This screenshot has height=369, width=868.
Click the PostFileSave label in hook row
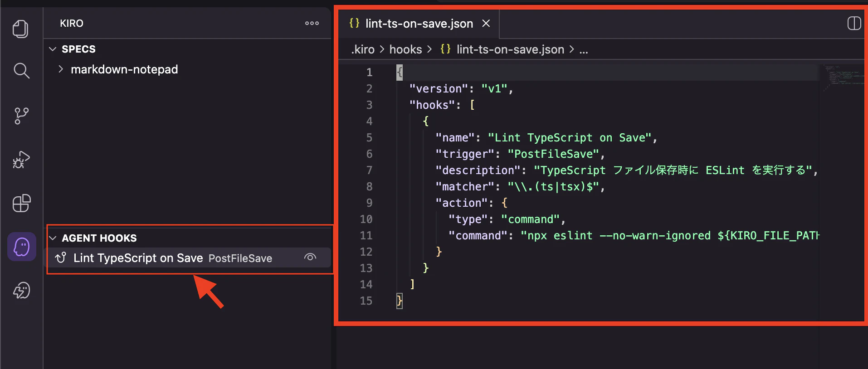pyautogui.click(x=240, y=258)
